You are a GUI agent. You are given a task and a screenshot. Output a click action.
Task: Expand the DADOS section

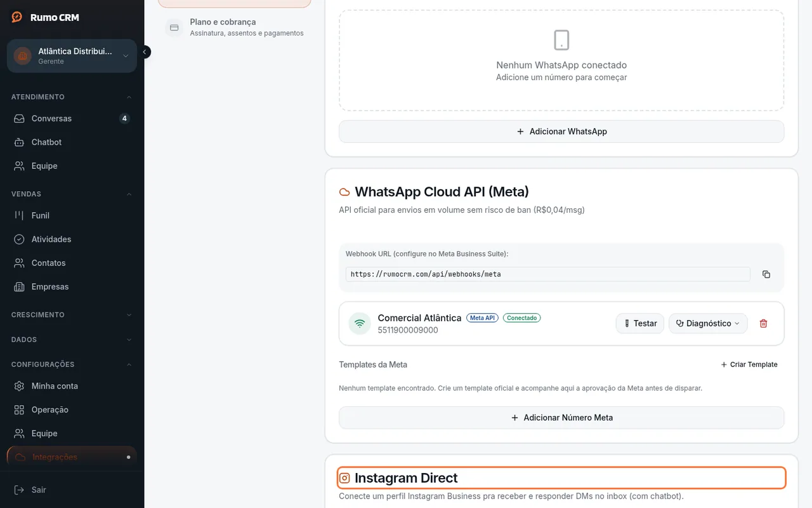click(x=72, y=340)
